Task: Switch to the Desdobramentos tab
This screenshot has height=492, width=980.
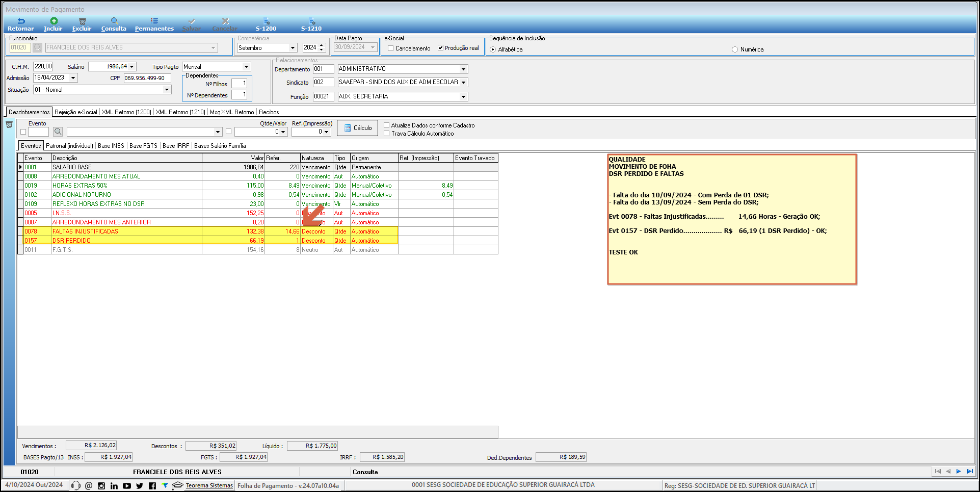Action: 29,112
